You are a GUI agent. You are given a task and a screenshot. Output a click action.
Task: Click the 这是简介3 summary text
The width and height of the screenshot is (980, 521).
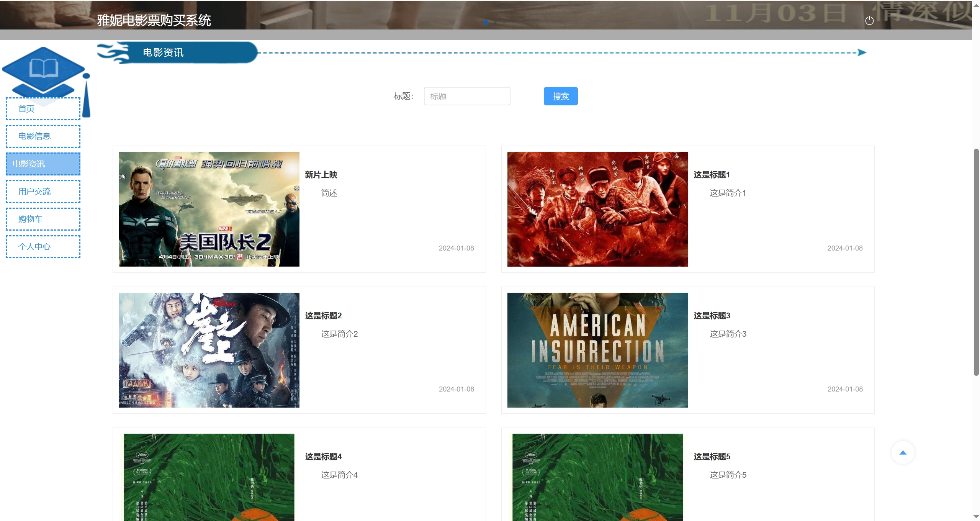coord(728,334)
